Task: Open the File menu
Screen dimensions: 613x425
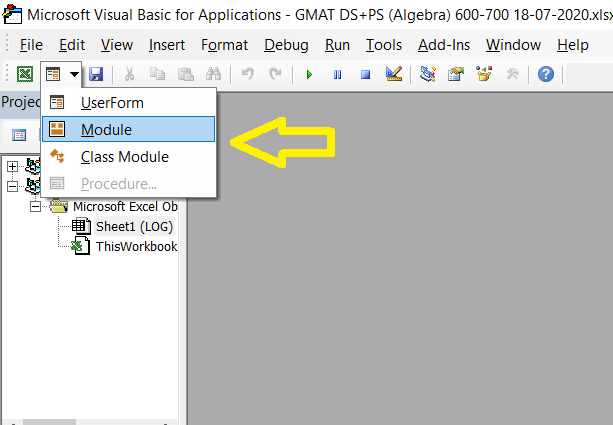Action: [x=31, y=45]
